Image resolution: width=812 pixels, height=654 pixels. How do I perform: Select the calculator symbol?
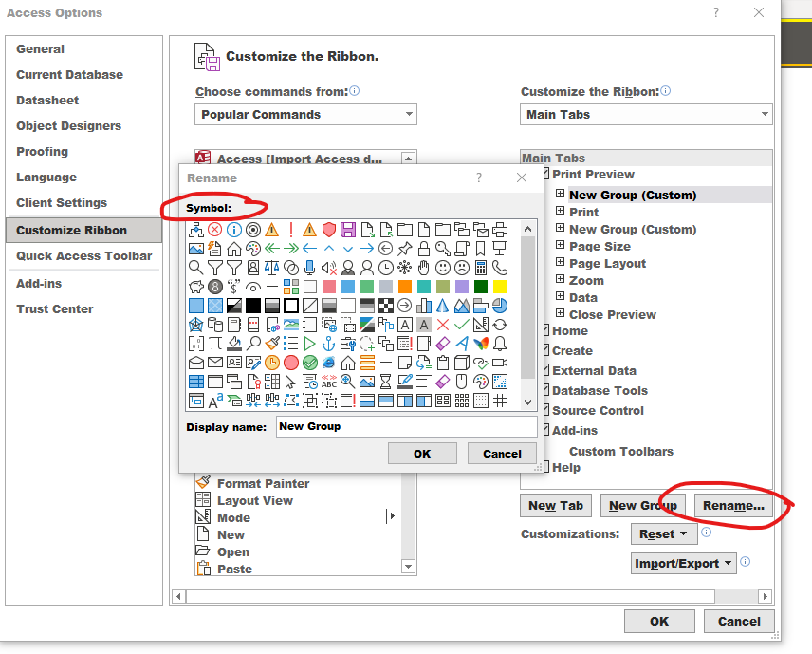(481, 268)
